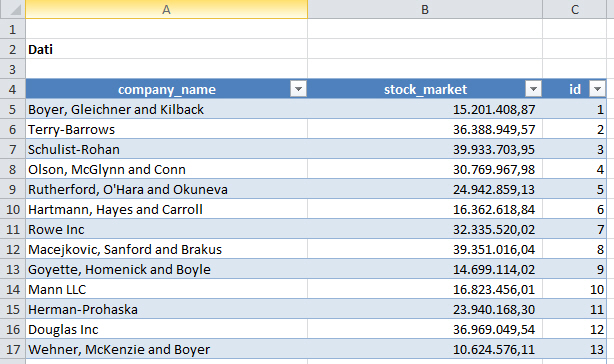The width and height of the screenshot is (614, 364).
Task: Select column B header
Action: pyautogui.click(x=425, y=9)
